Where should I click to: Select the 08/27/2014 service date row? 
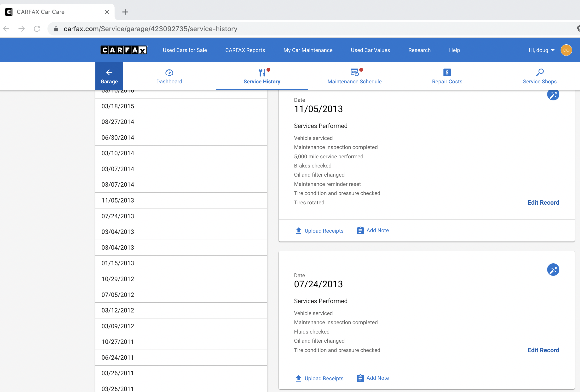[x=181, y=122]
